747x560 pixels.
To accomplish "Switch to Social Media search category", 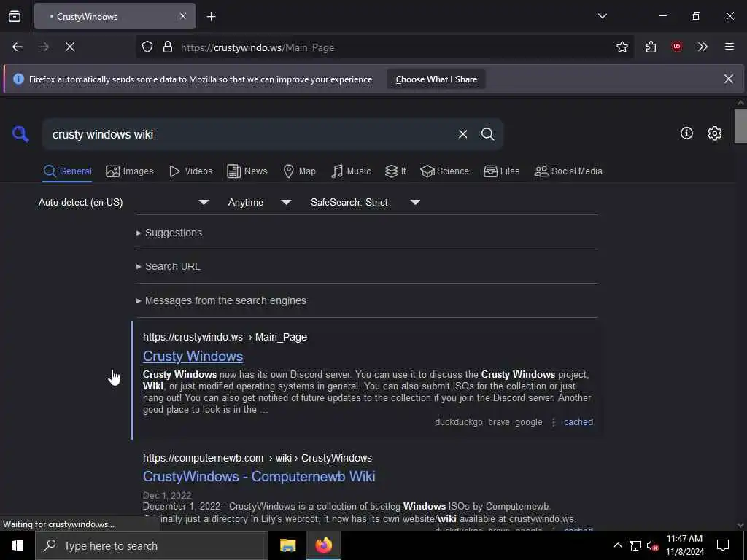I will tap(568, 171).
